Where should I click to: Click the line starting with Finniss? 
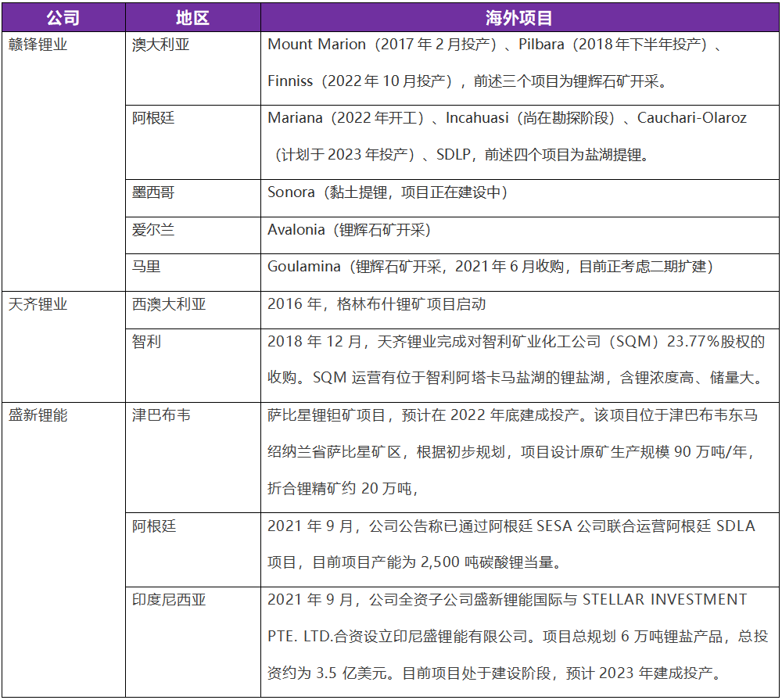pos(468,81)
